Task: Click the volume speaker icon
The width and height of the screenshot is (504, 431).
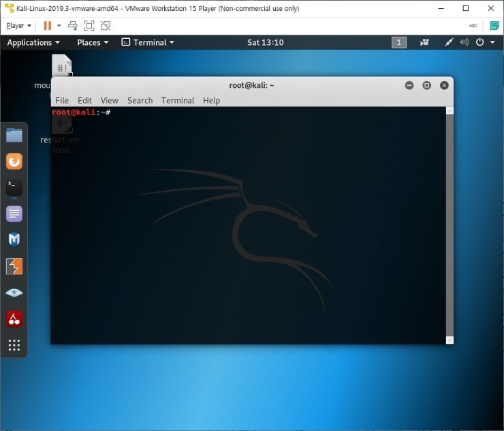Action: point(464,42)
